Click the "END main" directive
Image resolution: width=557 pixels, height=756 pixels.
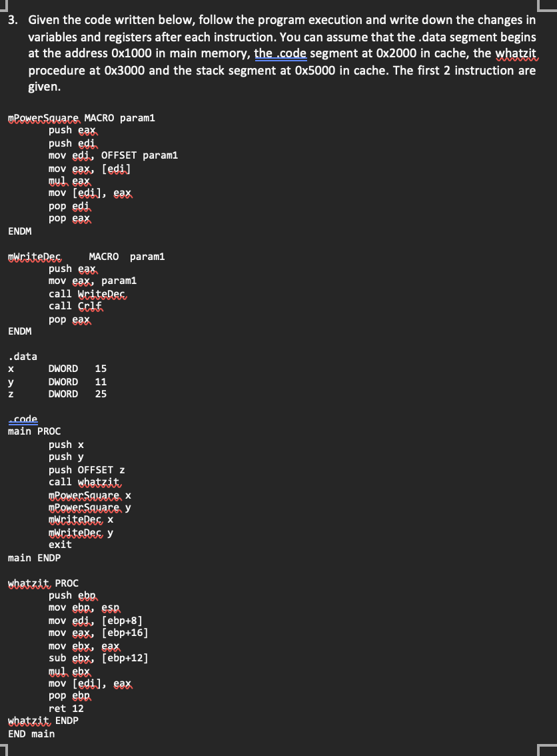pos(31,733)
